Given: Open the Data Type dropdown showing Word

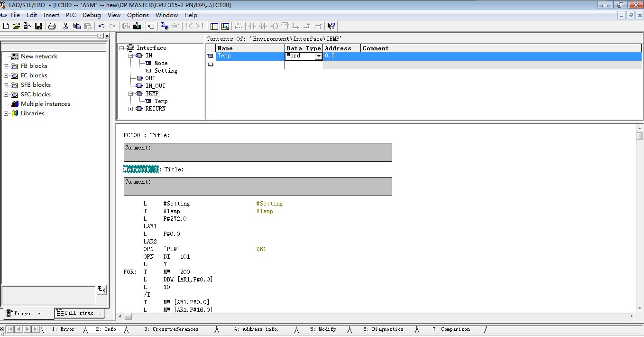Looking at the screenshot, I should coord(319,56).
